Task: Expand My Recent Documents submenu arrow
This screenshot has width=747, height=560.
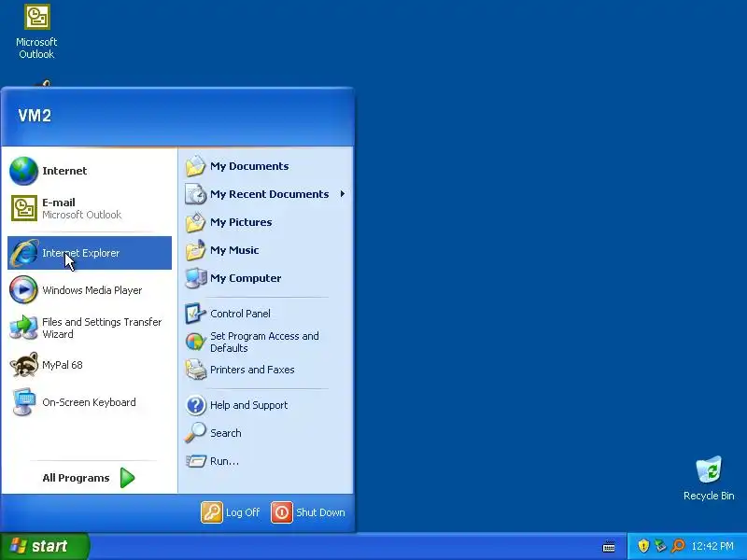Action: point(342,194)
